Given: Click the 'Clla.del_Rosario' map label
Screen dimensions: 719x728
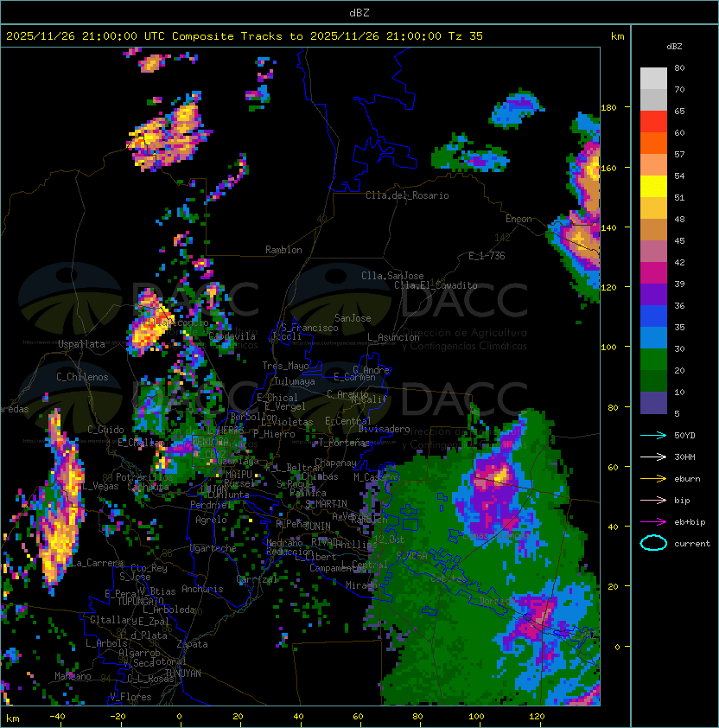Looking at the screenshot, I should 407,195.
